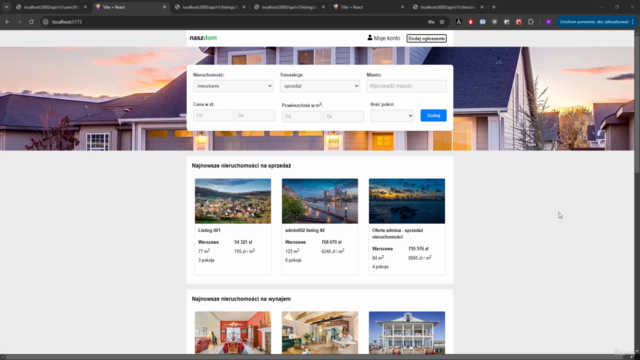640x360 pixels.
Task: Focus the Miasto city input field
Action: click(x=407, y=86)
